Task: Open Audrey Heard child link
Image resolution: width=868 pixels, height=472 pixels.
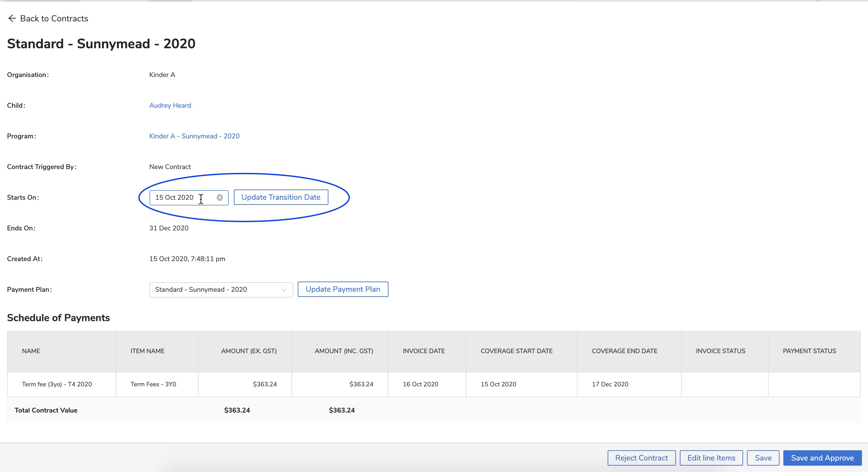Action: click(170, 105)
